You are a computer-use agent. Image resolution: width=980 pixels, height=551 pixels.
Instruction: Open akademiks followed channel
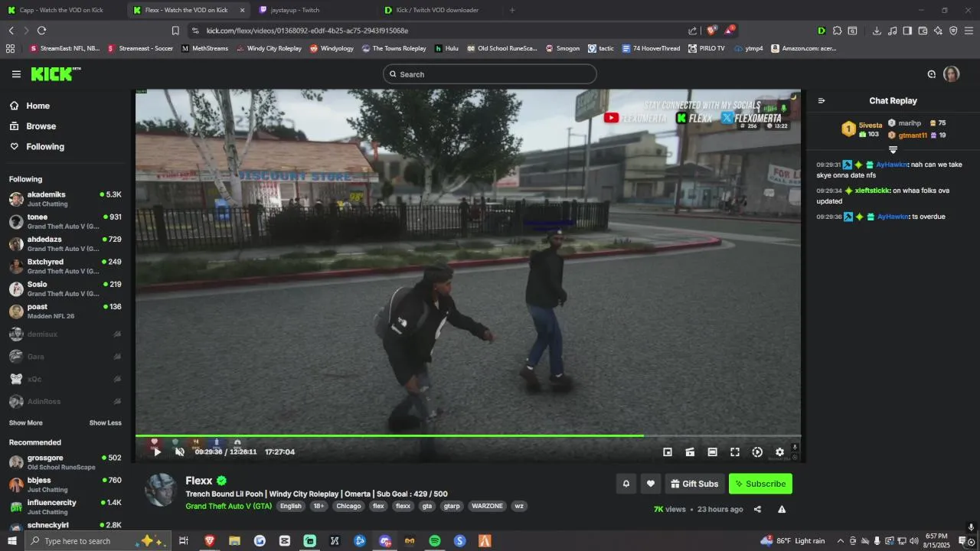click(65, 199)
